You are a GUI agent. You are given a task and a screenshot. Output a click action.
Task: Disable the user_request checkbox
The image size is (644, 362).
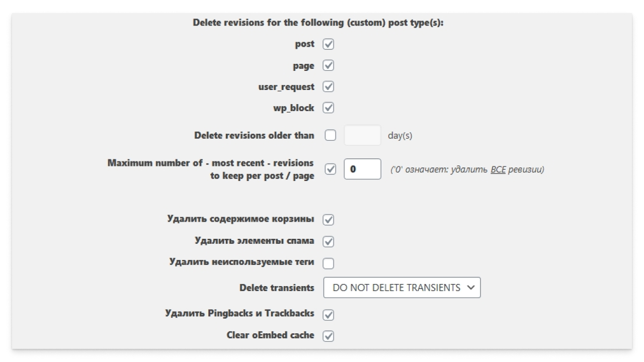click(329, 87)
